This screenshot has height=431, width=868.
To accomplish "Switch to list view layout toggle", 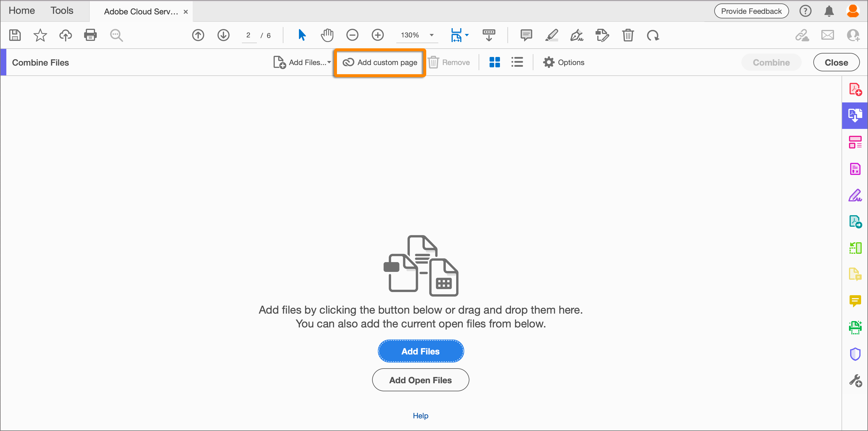I will click(x=517, y=62).
